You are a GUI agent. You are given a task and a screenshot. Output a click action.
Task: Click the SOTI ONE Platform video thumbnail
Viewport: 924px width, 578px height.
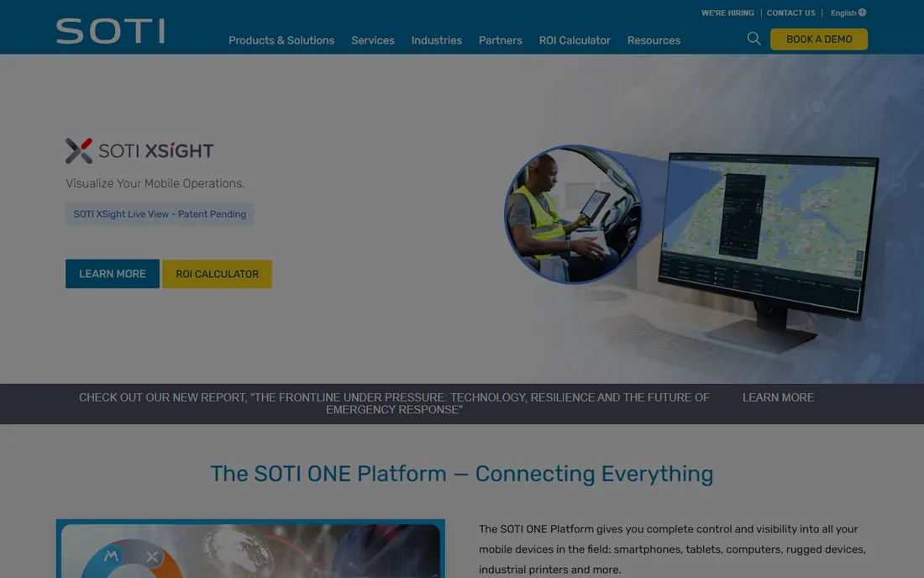250,549
